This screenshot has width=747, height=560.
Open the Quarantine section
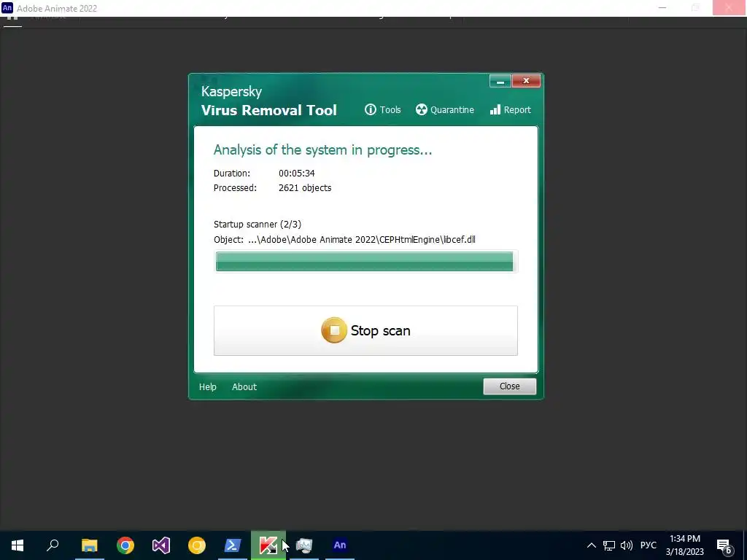(444, 110)
